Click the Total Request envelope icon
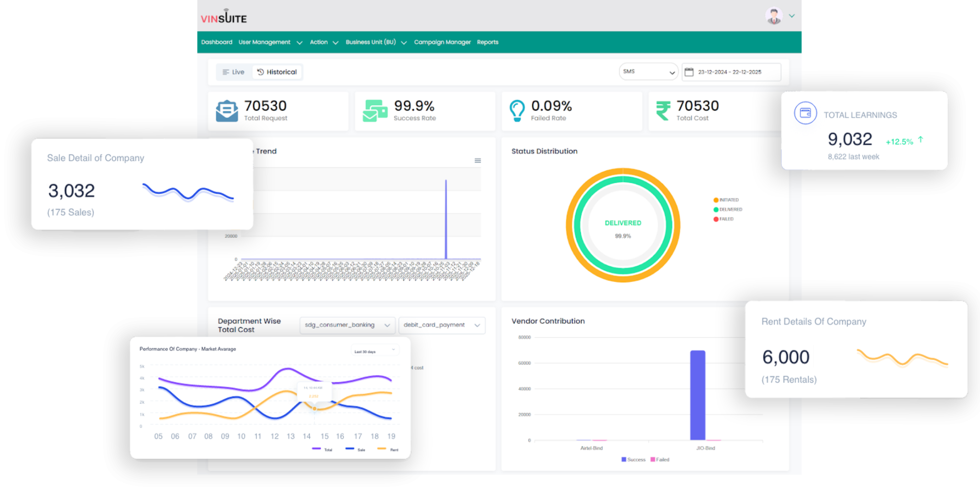 pyautogui.click(x=227, y=111)
